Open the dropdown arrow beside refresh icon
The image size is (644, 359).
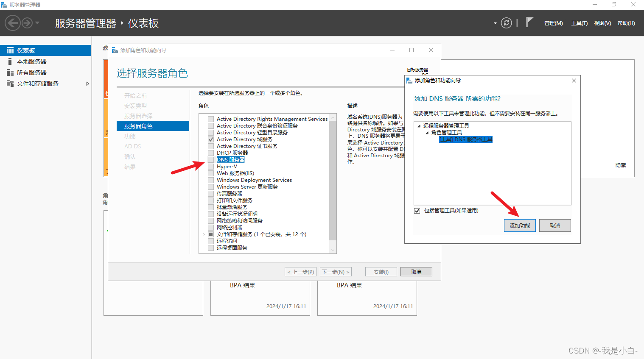tap(495, 23)
